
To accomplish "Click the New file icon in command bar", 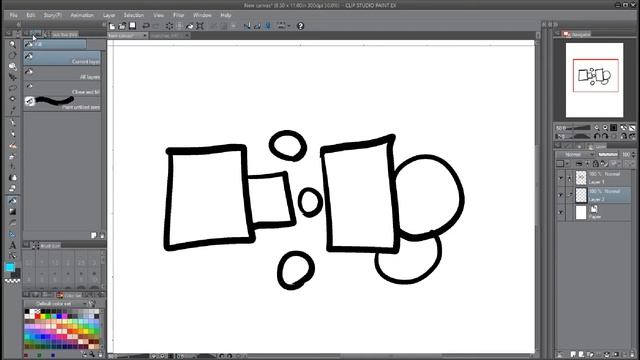I will (112, 26).
